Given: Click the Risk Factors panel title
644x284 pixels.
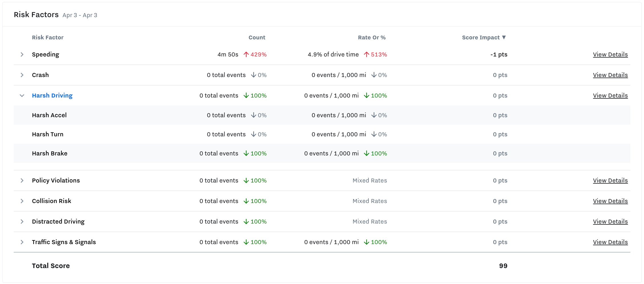Looking at the screenshot, I should point(36,15).
